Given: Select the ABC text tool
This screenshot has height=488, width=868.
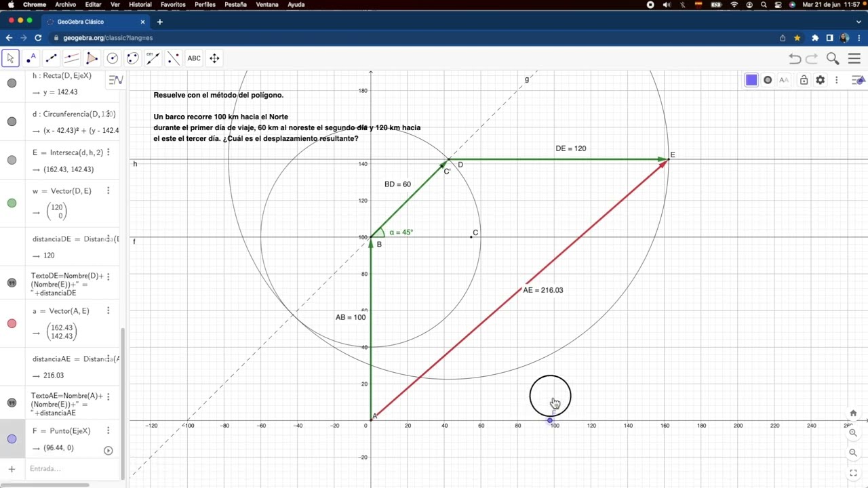Looking at the screenshot, I should [x=194, y=58].
